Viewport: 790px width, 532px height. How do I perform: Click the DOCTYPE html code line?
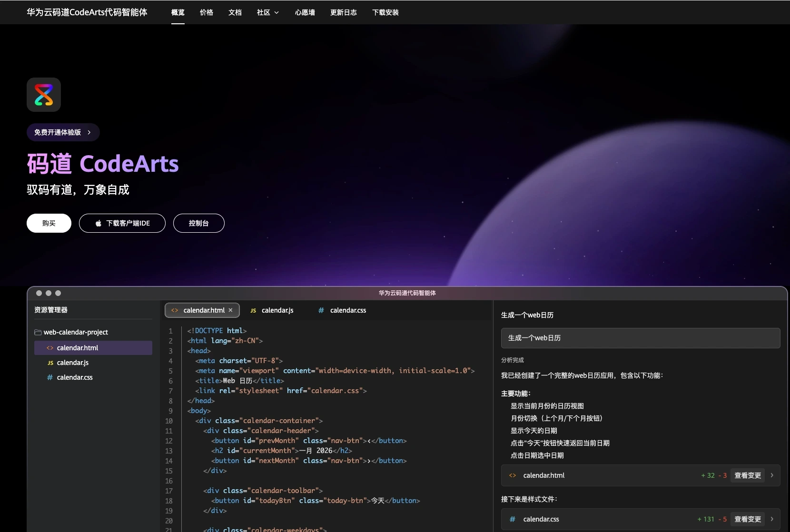click(217, 331)
